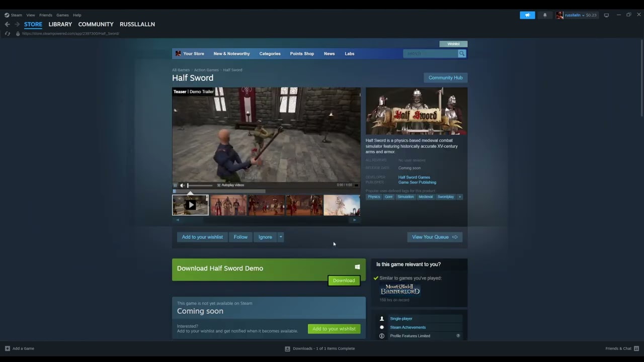Image resolution: width=644 pixels, height=362 pixels.
Task: Reload the store page
Action: pyautogui.click(x=8, y=34)
